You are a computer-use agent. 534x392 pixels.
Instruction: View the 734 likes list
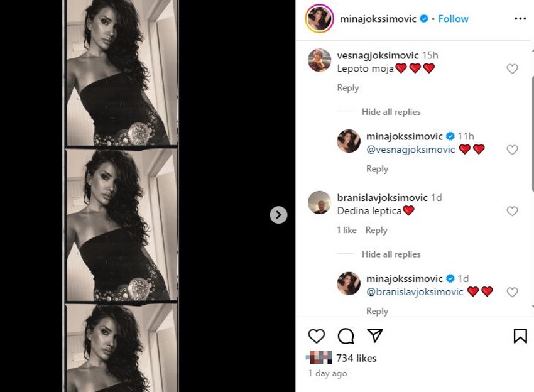356,358
